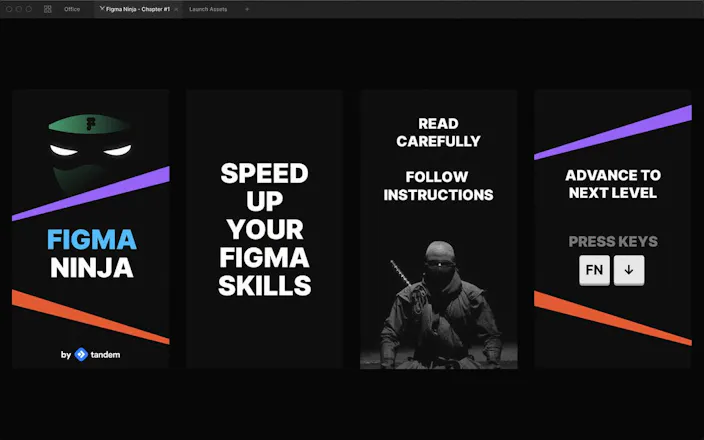The image size is (704, 440).
Task: Select the Figma Ninja - Chapter #1 tab
Action: (x=138, y=9)
